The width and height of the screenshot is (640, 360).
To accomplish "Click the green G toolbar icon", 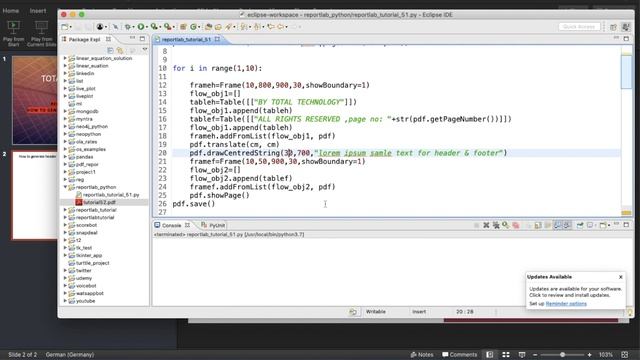I will point(193,27).
